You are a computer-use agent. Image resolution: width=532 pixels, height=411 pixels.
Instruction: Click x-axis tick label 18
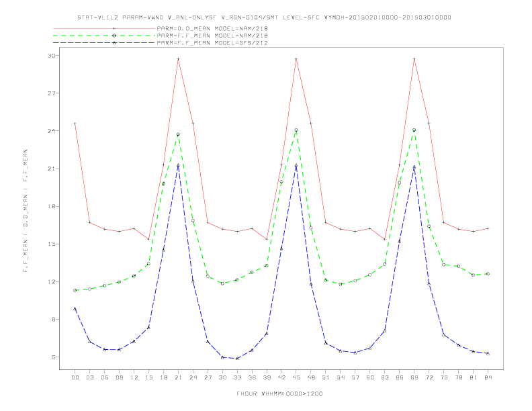[x=163, y=377]
